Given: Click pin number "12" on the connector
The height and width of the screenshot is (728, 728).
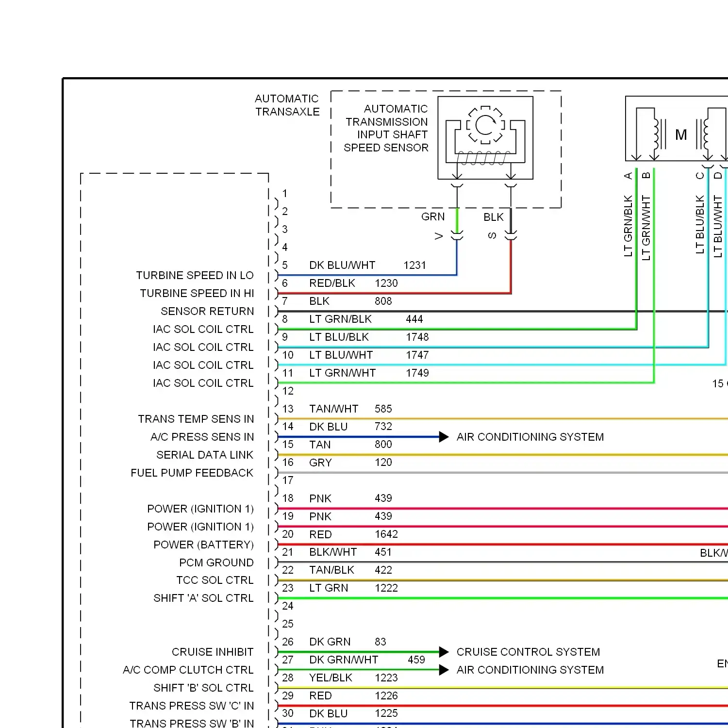Looking at the screenshot, I should point(288,391).
